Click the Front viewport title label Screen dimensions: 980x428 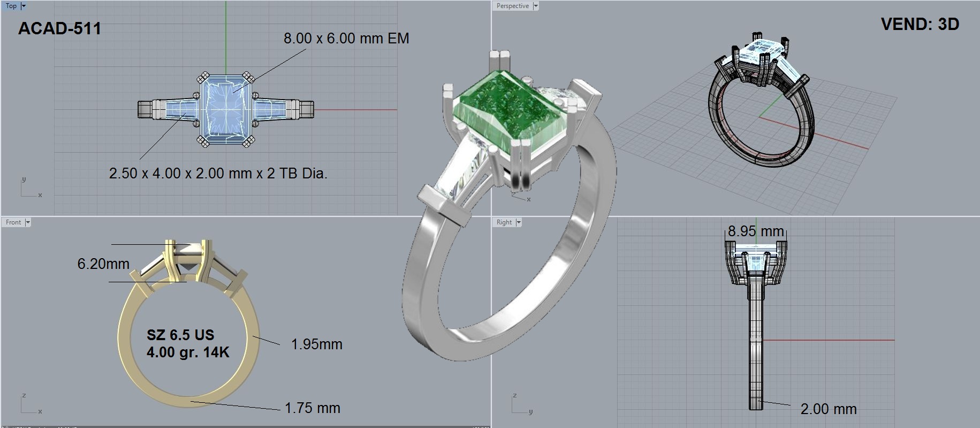click(13, 222)
